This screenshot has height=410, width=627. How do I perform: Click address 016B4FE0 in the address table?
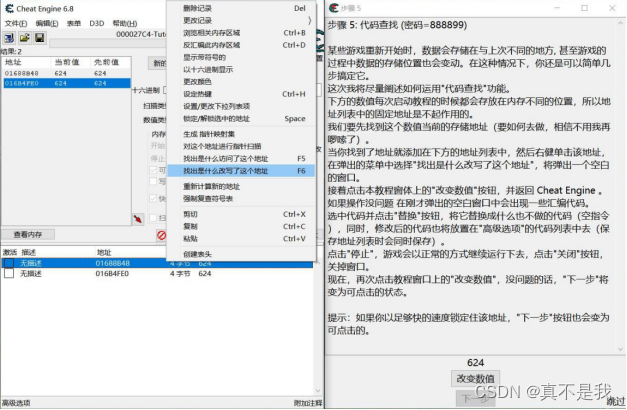pos(112,274)
